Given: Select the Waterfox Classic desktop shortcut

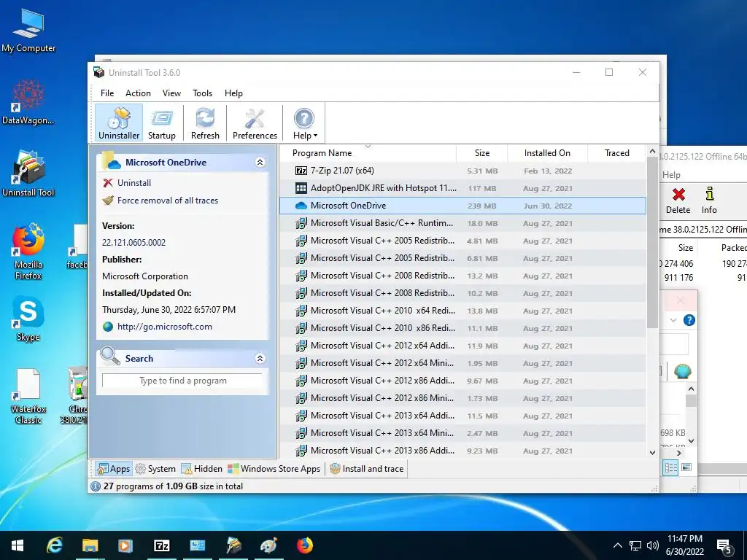Looking at the screenshot, I should pos(28,397).
